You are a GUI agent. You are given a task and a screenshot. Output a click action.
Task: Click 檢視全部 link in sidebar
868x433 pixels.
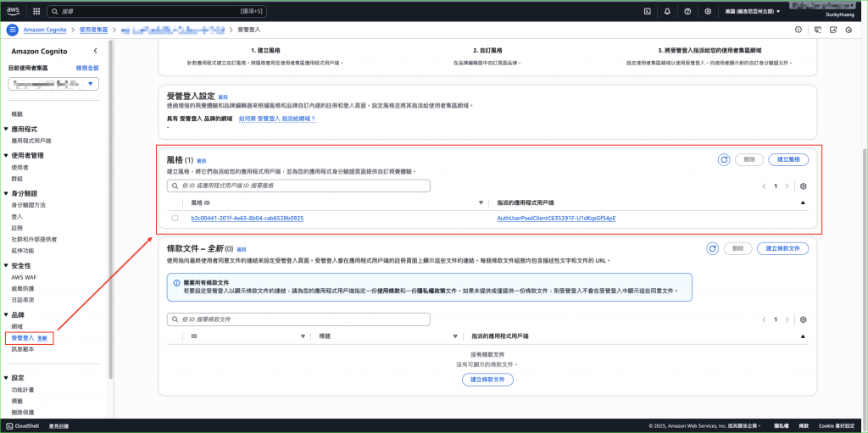[x=87, y=68]
